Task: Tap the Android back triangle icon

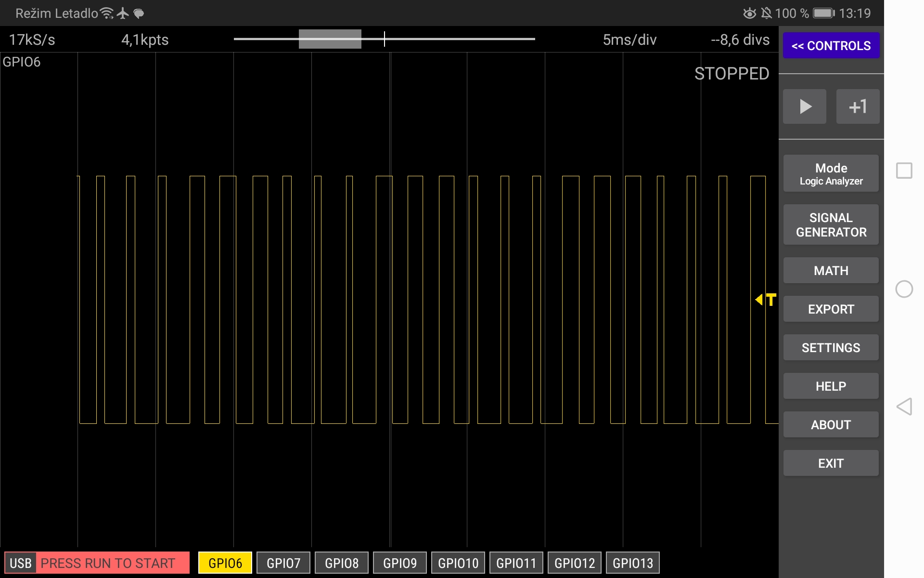Action: click(x=904, y=407)
